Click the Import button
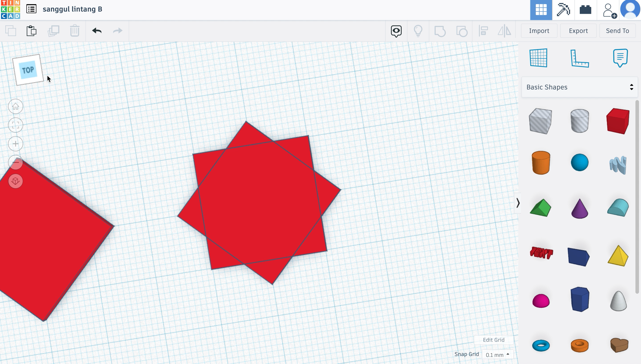 pyautogui.click(x=539, y=31)
